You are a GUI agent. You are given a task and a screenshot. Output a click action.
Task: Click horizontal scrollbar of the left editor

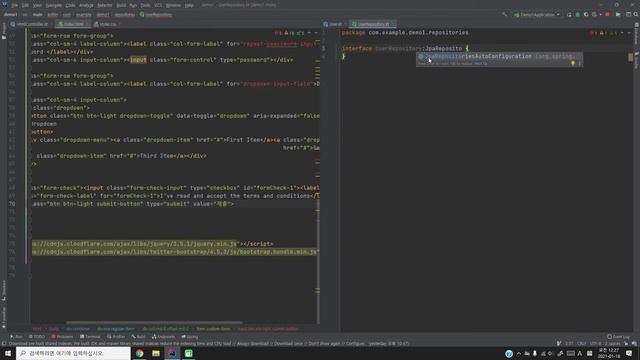tap(154, 322)
